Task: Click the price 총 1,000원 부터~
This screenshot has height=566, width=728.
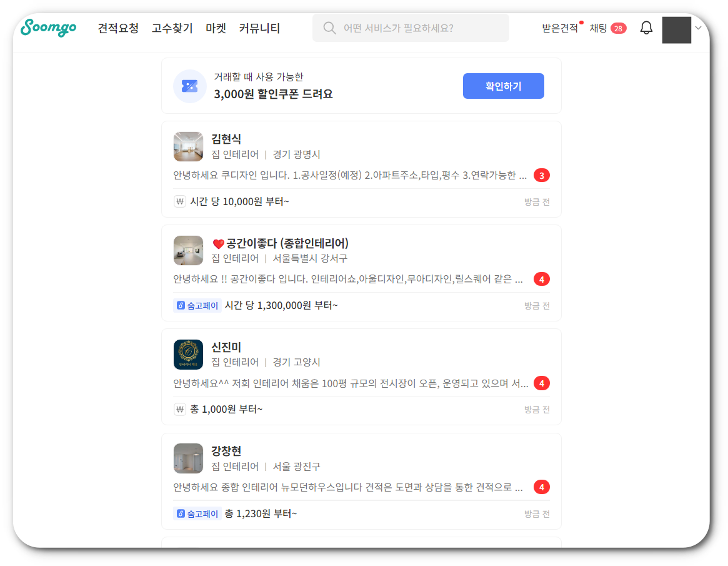Action: coord(226,409)
